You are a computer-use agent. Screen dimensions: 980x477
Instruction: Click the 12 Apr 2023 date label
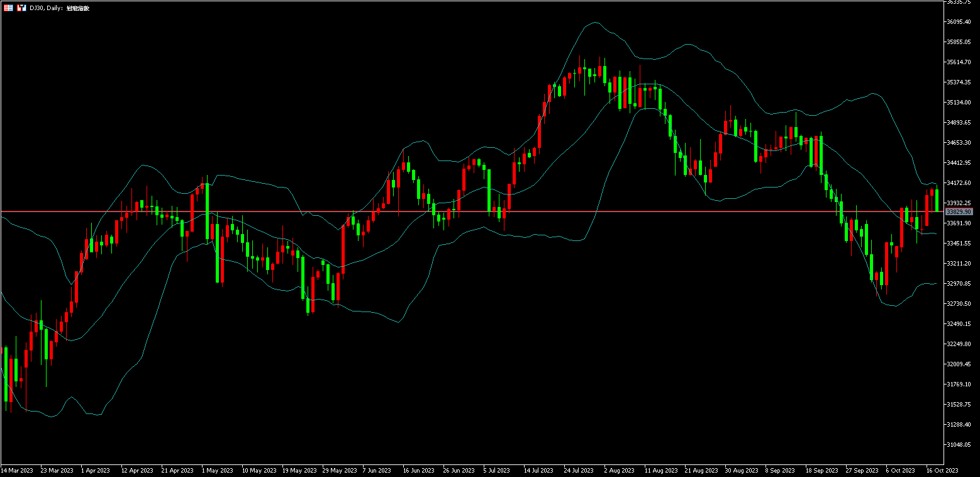click(x=137, y=471)
